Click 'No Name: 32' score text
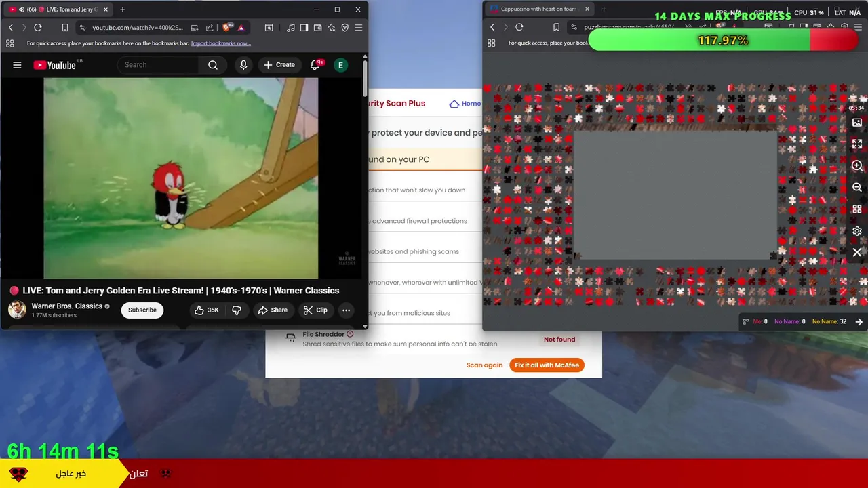This screenshot has height=488, width=868. pos(829,322)
